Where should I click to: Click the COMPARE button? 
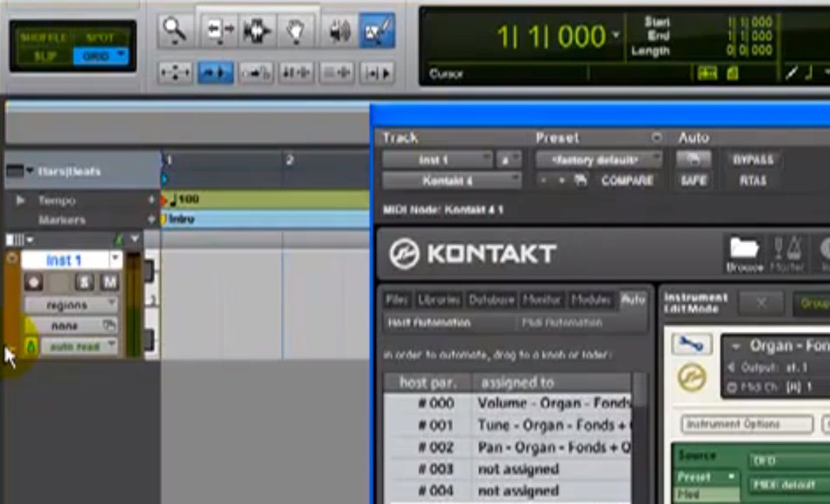click(627, 181)
